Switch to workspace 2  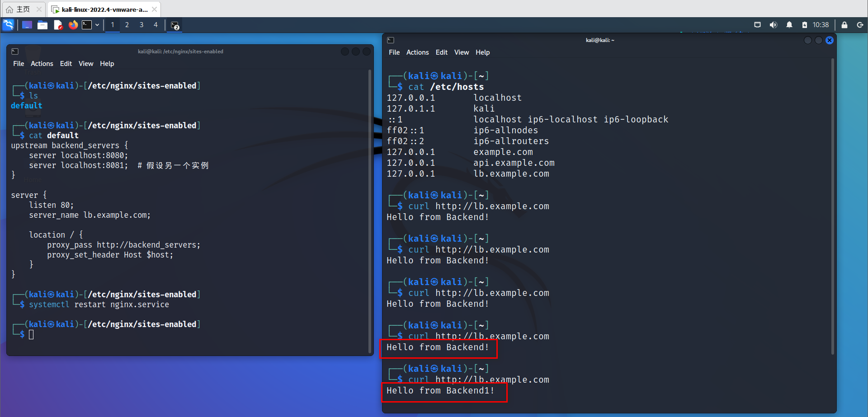click(127, 25)
